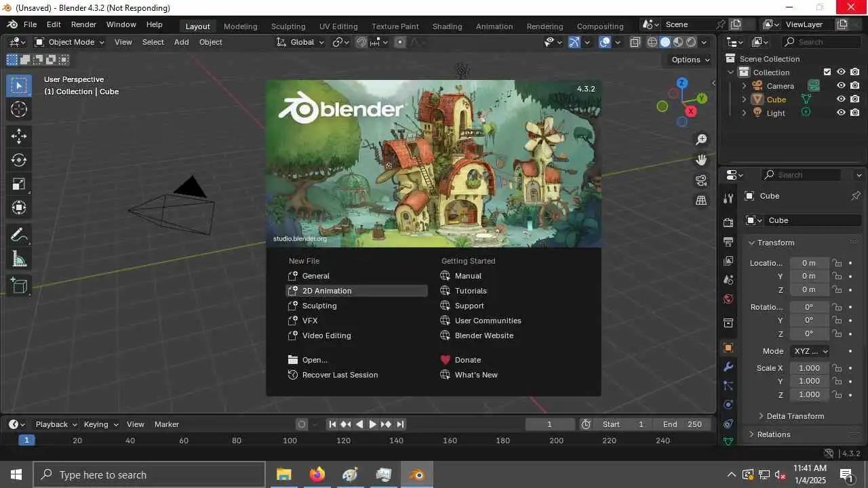Open the Render menu
The width and height of the screenshot is (868, 488).
coord(83,24)
